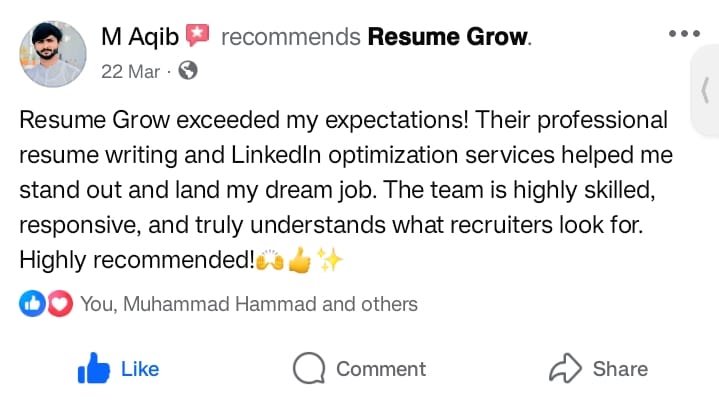This screenshot has width=719, height=403.
Task: Click the red heart reaction icon
Action: coord(60,304)
